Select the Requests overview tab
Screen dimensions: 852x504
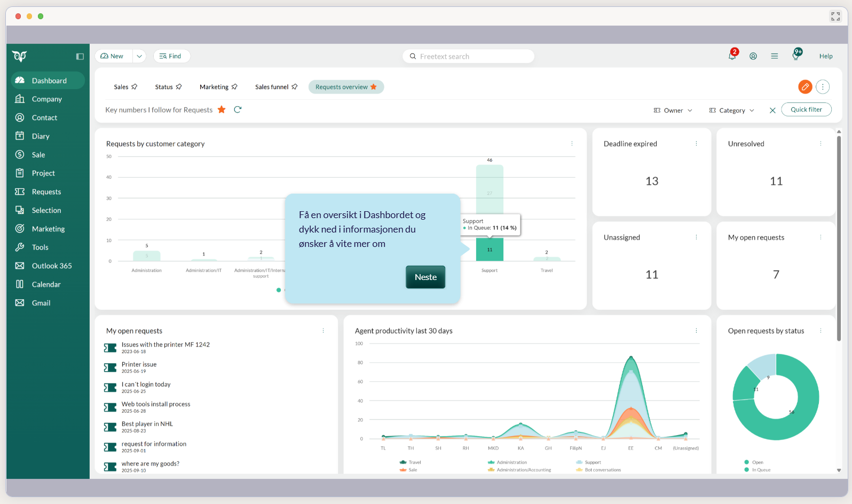(346, 87)
